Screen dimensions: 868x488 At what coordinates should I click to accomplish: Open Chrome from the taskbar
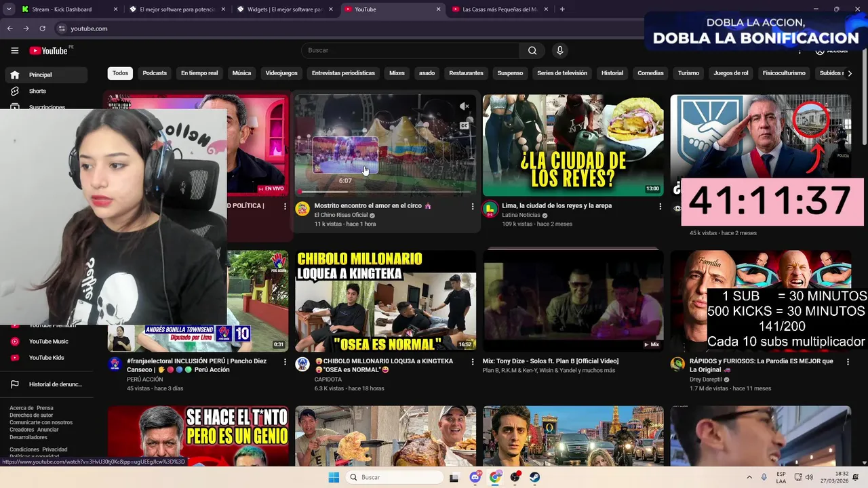point(495,477)
